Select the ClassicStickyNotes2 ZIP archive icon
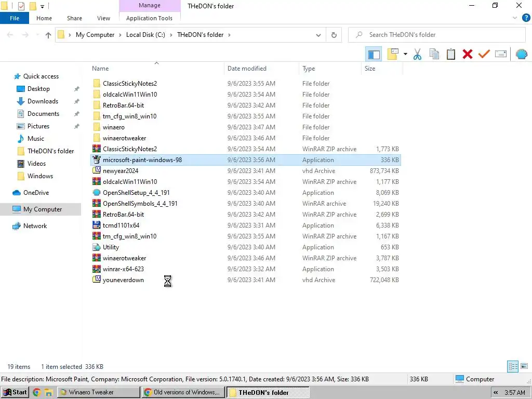This screenshot has height=399, width=532. pyautogui.click(x=97, y=149)
